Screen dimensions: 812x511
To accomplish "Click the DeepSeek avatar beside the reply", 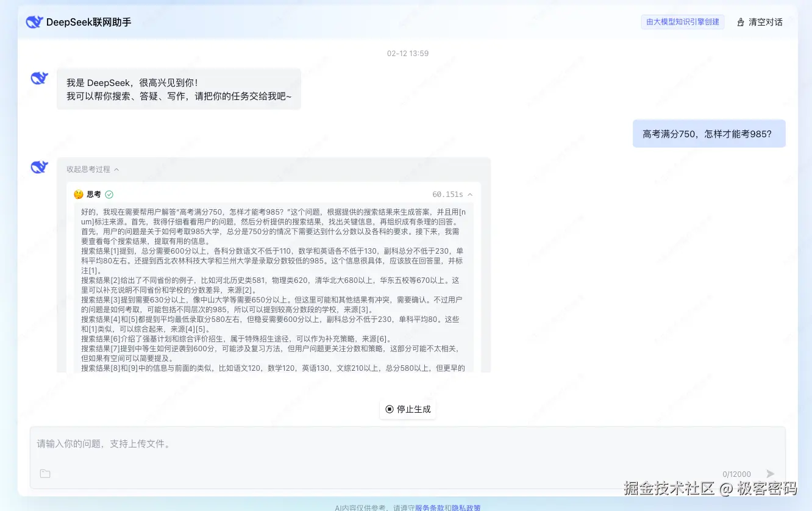I will coord(38,166).
